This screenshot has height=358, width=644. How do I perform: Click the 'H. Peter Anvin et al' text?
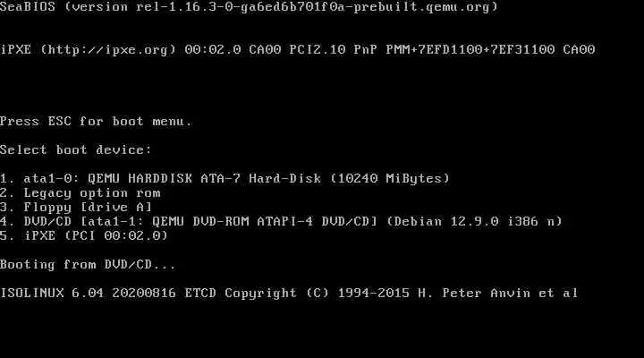(498, 293)
